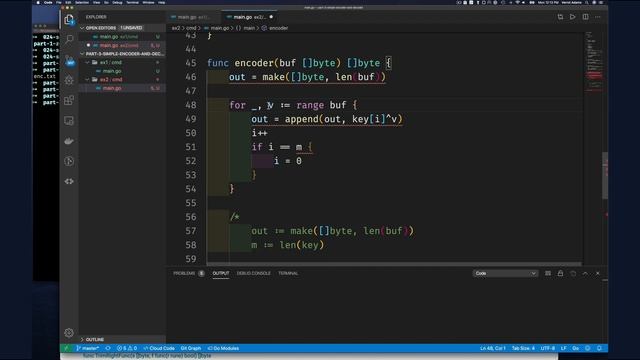Change the LF end of line sequence
Screen dimensions: 640x360
click(x=564, y=348)
